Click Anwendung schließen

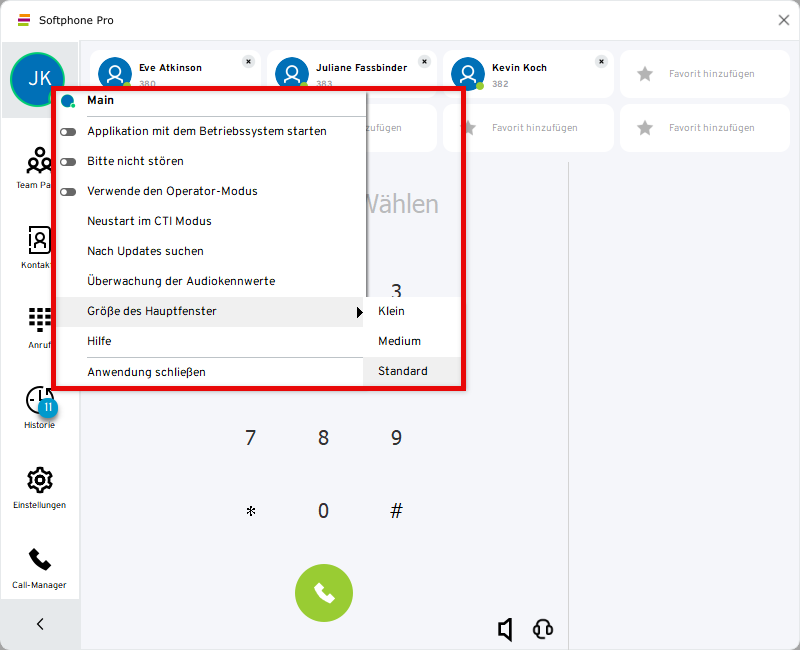[x=146, y=372]
